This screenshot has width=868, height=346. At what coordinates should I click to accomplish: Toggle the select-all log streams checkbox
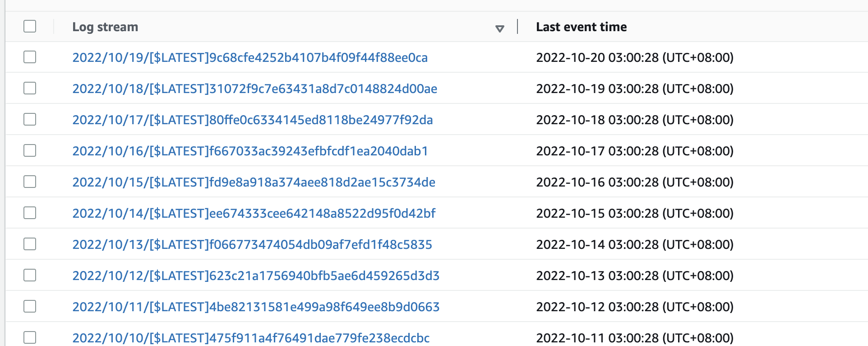(x=30, y=26)
